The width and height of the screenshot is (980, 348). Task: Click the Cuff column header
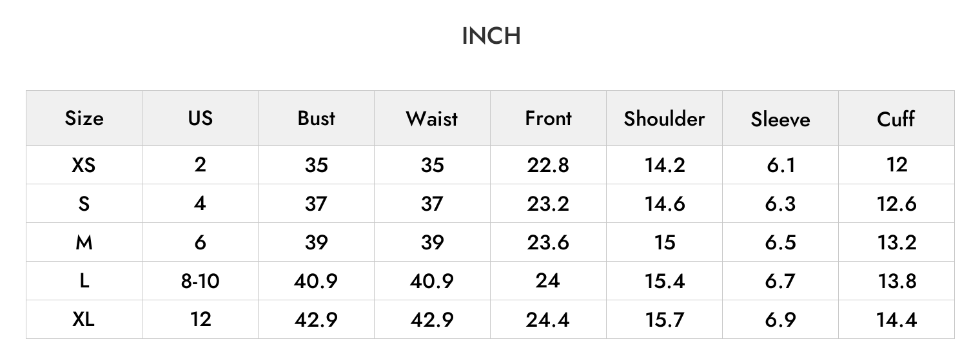click(x=896, y=119)
